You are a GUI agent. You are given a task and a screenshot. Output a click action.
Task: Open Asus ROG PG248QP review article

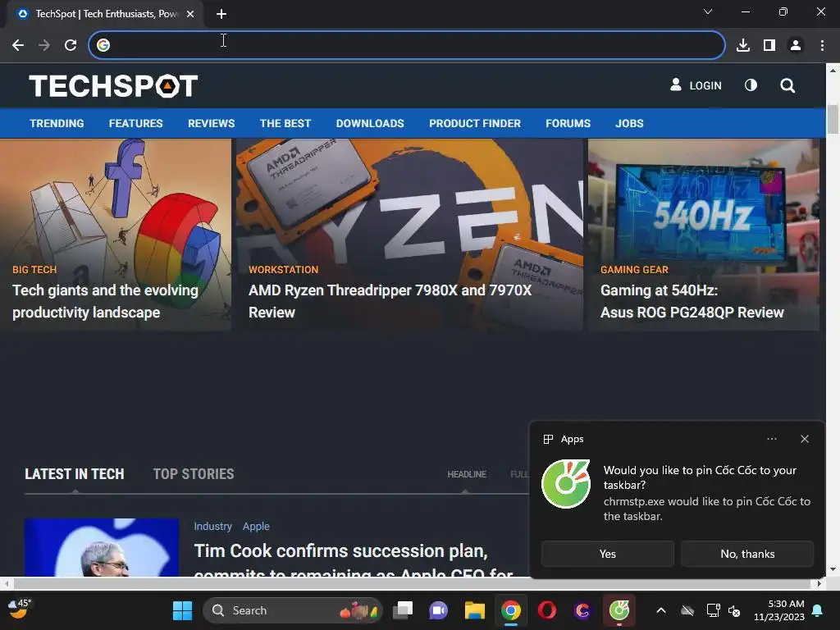pos(692,301)
